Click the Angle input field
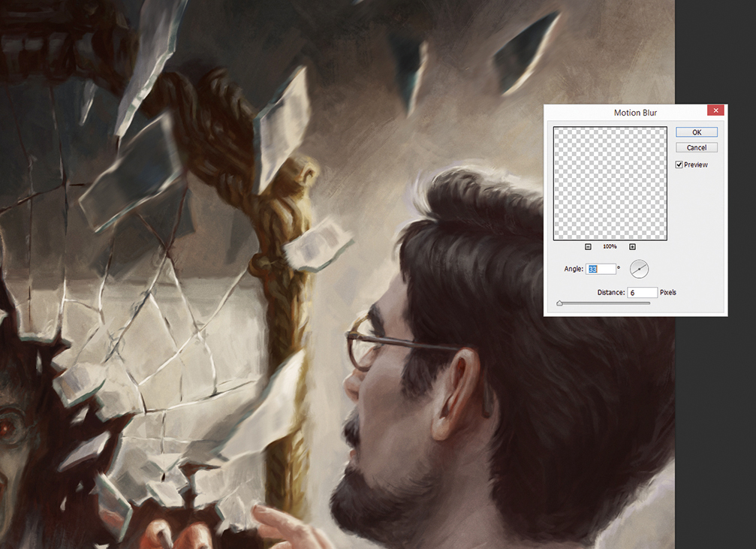 [x=601, y=269]
